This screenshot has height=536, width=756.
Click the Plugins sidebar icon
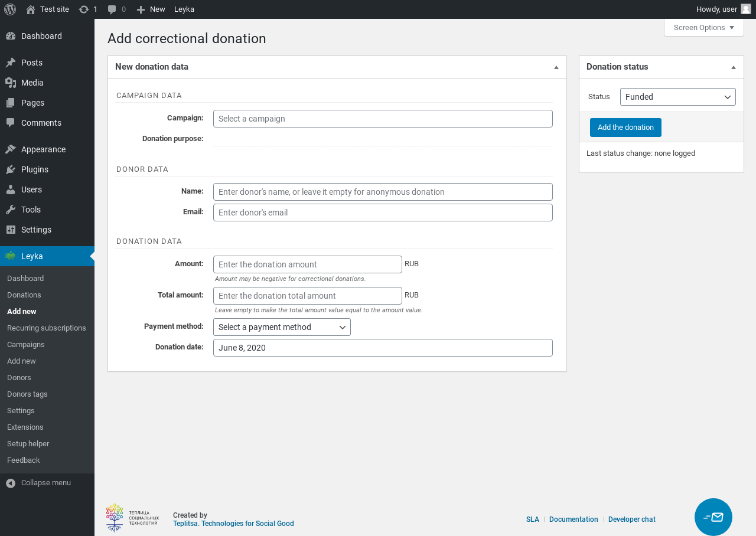pos(10,169)
